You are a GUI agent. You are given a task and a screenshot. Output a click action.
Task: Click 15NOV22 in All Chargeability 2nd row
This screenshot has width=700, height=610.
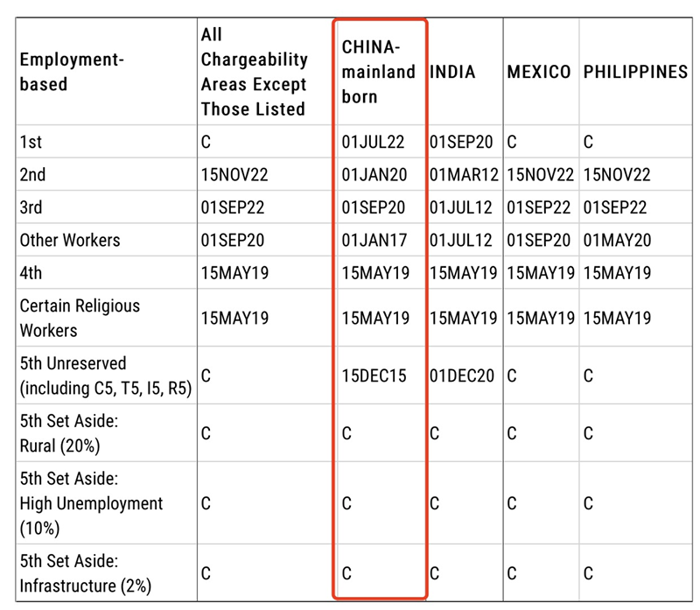(x=234, y=175)
